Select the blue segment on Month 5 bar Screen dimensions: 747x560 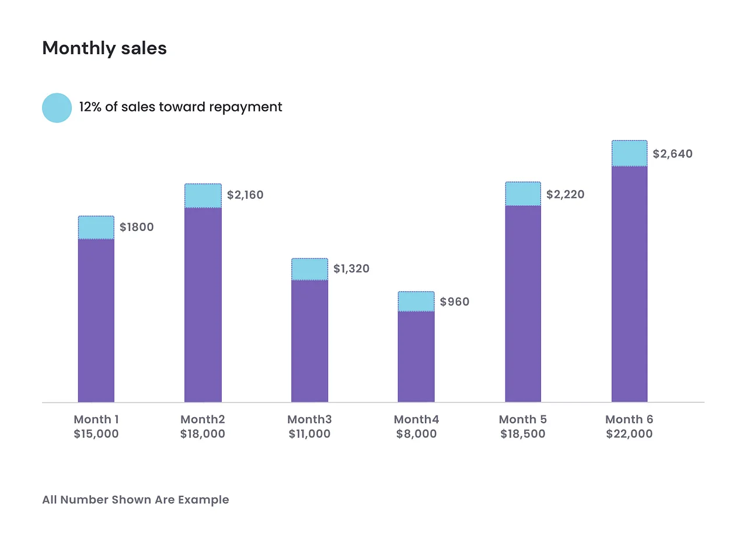523,194
